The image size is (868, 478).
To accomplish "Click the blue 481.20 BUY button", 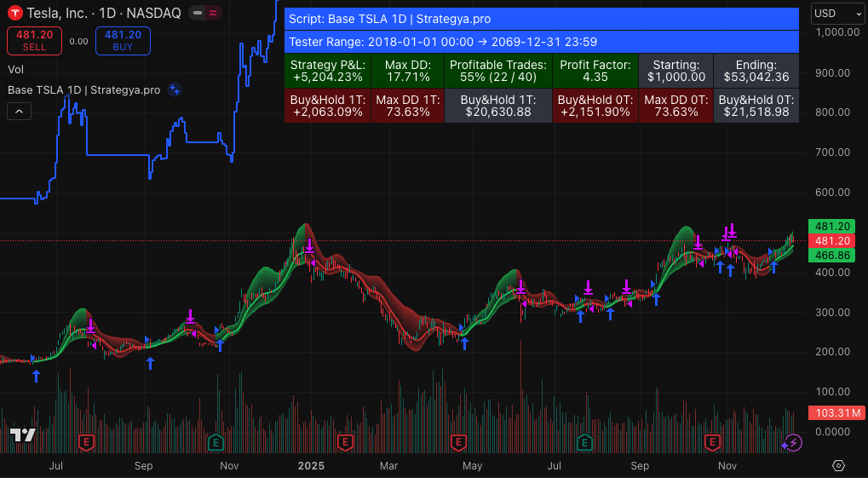I will [123, 40].
